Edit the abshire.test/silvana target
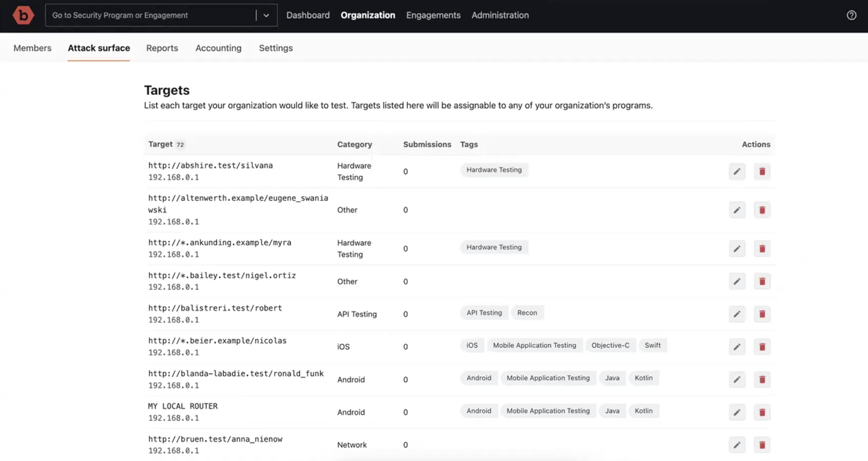 click(x=737, y=171)
